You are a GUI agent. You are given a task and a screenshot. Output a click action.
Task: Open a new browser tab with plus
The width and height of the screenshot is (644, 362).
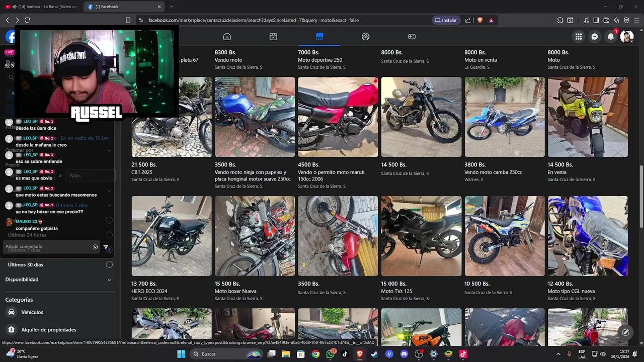172,7
